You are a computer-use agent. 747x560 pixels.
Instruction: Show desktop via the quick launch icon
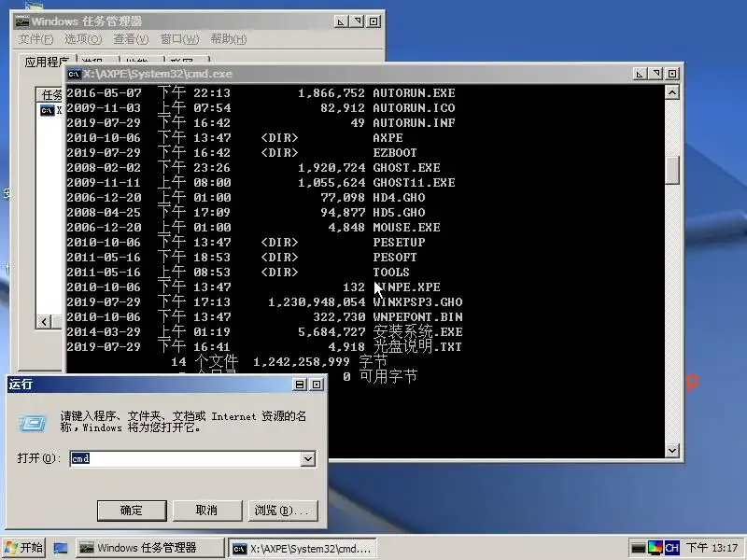[x=61, y=548]
